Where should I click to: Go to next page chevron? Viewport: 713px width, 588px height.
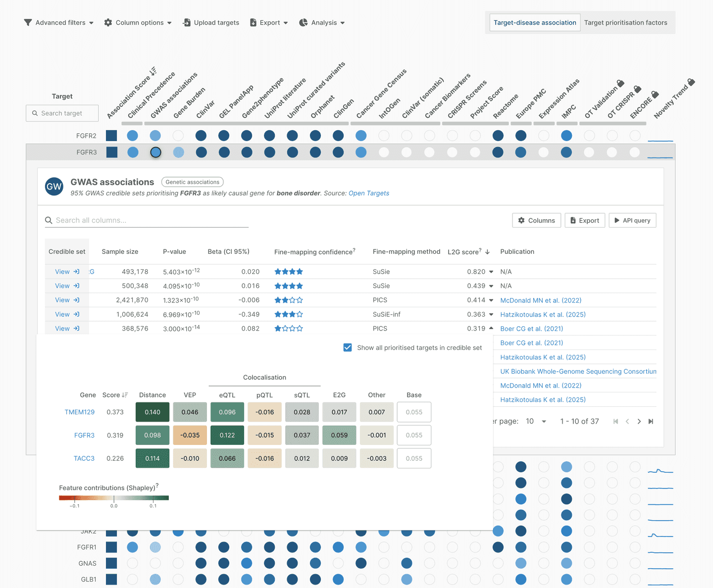(x=639, y=422)
